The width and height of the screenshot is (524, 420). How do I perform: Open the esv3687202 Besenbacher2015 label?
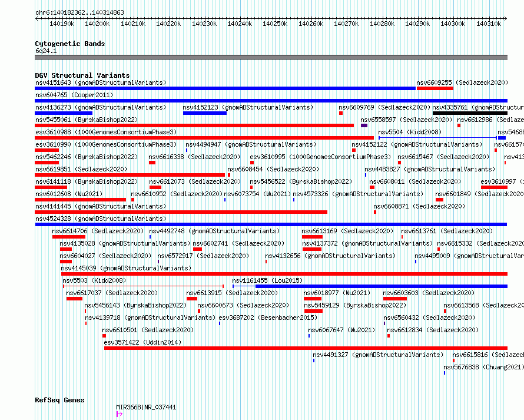click(268, 318)
